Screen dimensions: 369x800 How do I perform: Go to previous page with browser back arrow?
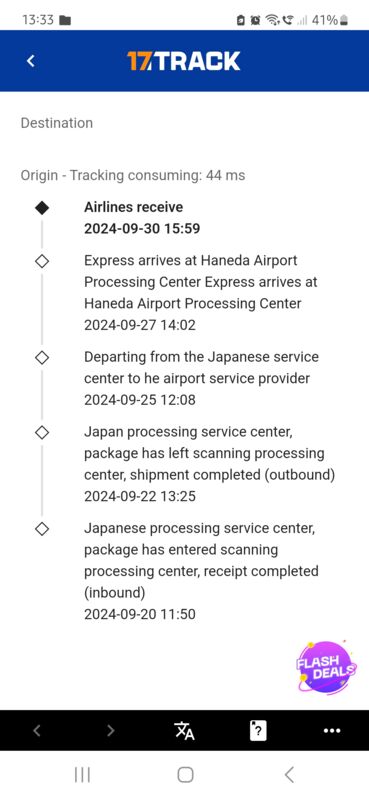click(x=37, y=731)
